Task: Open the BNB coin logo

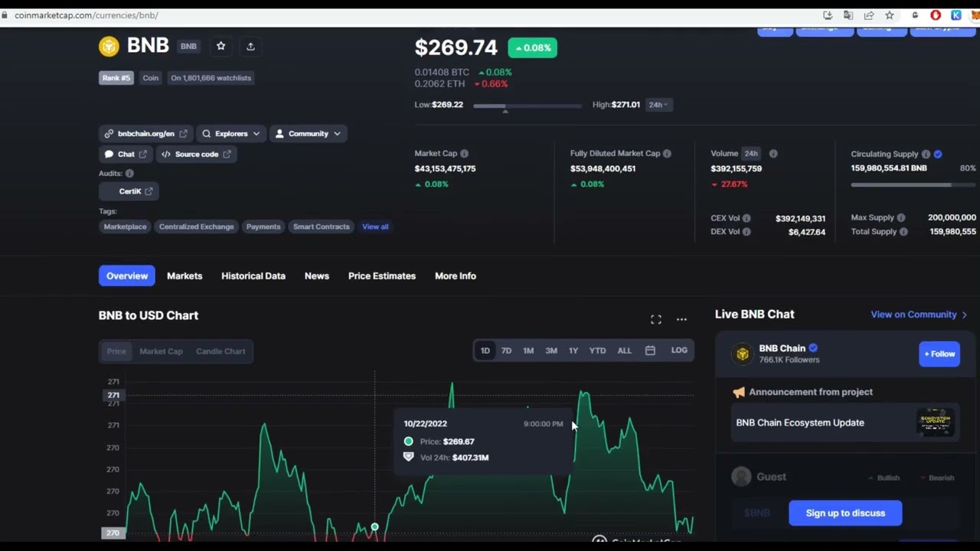Action: [x=109, y=47]
